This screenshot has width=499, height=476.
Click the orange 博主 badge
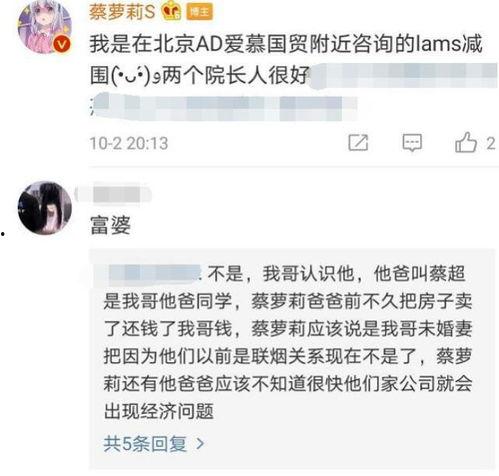[199, 12]
